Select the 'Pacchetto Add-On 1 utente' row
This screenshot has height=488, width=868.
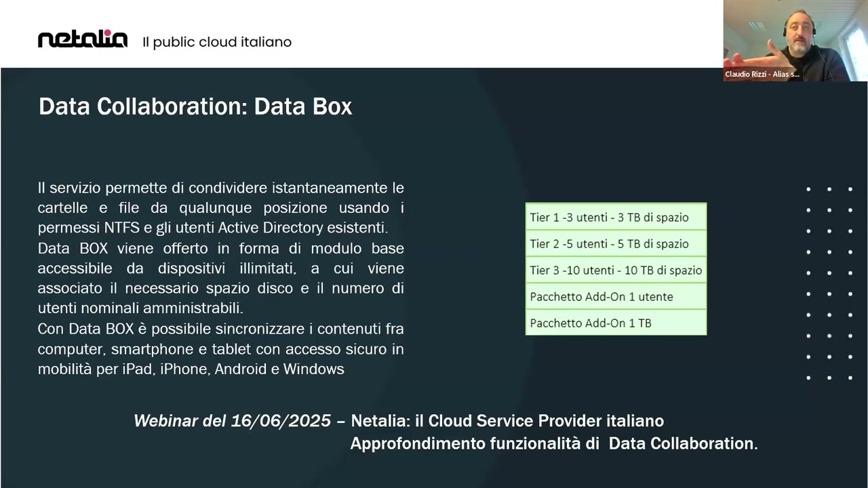tap(616, 296)
